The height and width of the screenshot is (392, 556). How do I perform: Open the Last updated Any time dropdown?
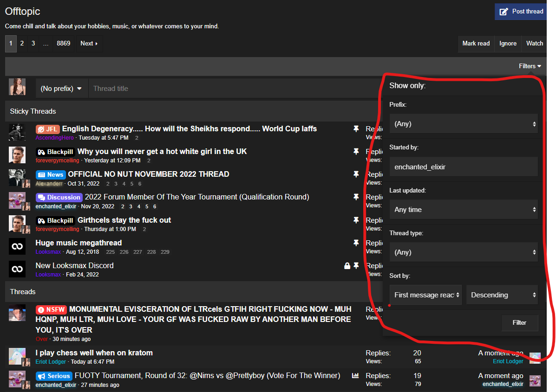click(x=464, y=210)
